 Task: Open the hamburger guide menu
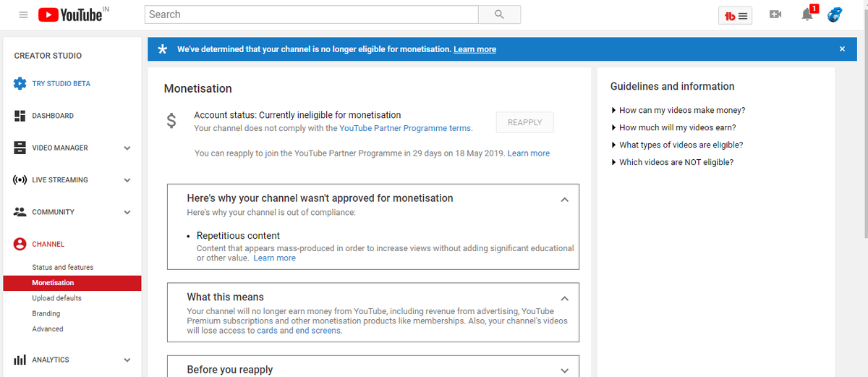tap(23, 14)
